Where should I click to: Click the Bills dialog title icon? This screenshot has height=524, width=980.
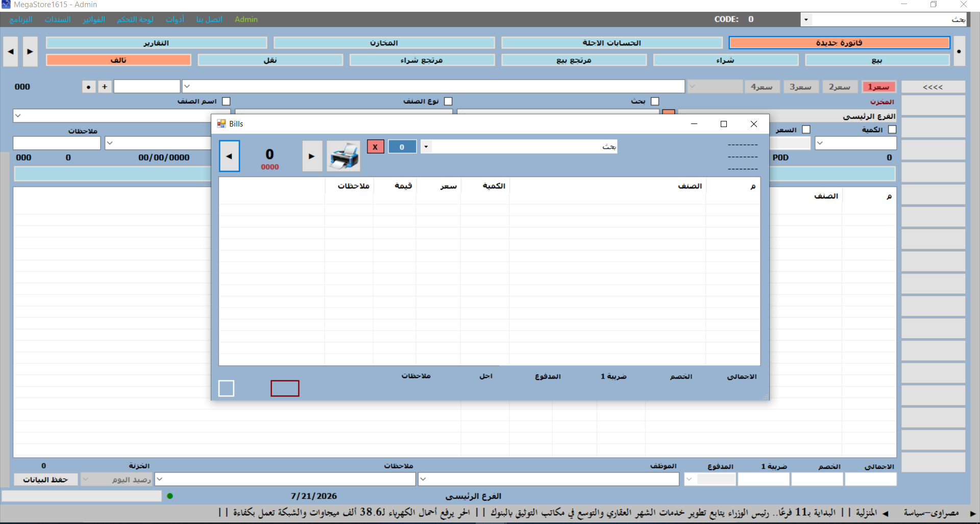click(222, 123)
